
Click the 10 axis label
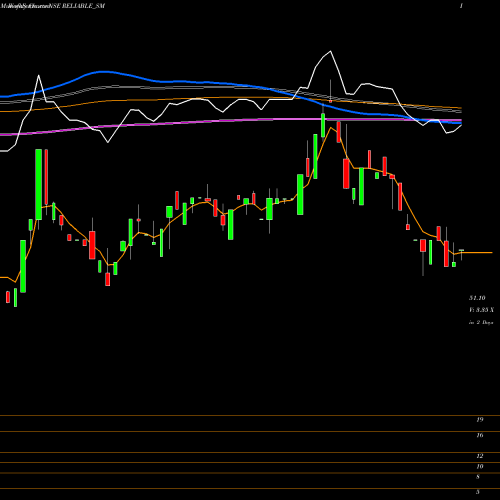[480, 467]
